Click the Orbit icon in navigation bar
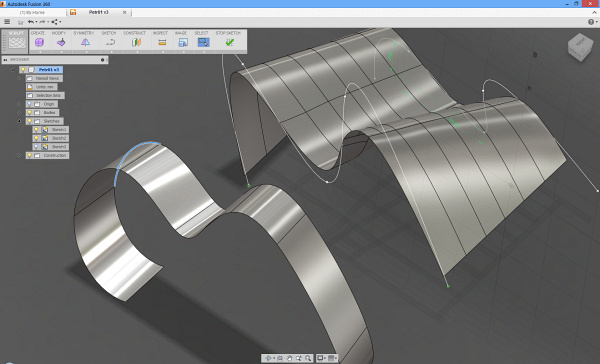600x364 pixels. pos(268,358)
